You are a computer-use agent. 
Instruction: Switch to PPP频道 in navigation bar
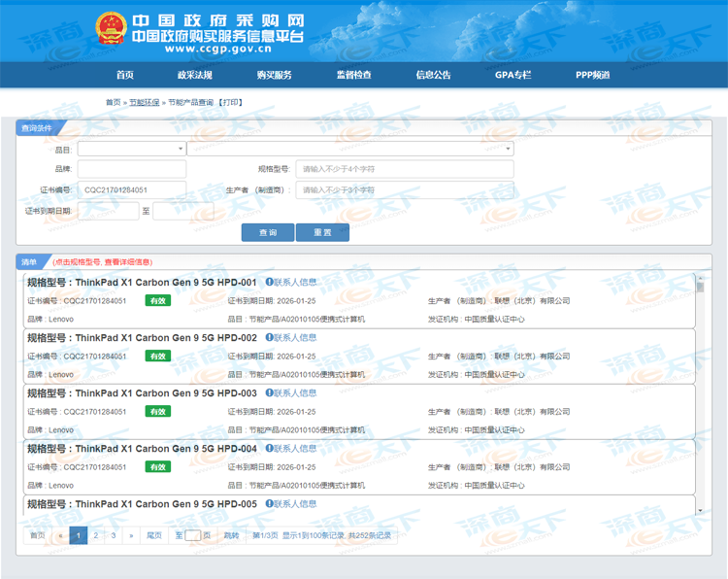[593, 75]
